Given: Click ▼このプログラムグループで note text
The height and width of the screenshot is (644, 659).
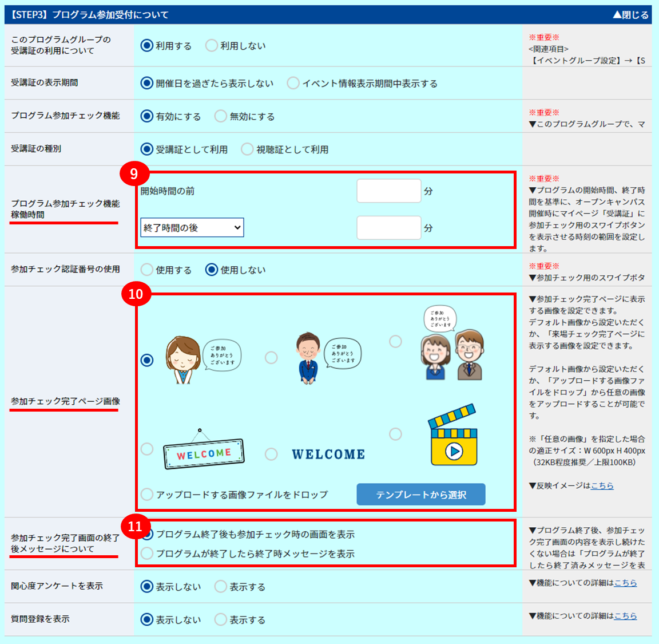Looking at the screenshot, I should pos(587,124).
